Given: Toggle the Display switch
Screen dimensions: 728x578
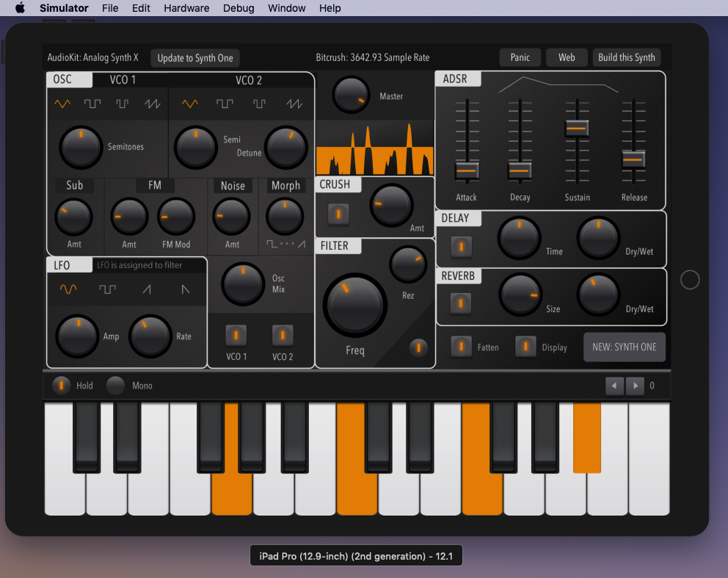Looking at the screenshot, I should tap(525, 347).
